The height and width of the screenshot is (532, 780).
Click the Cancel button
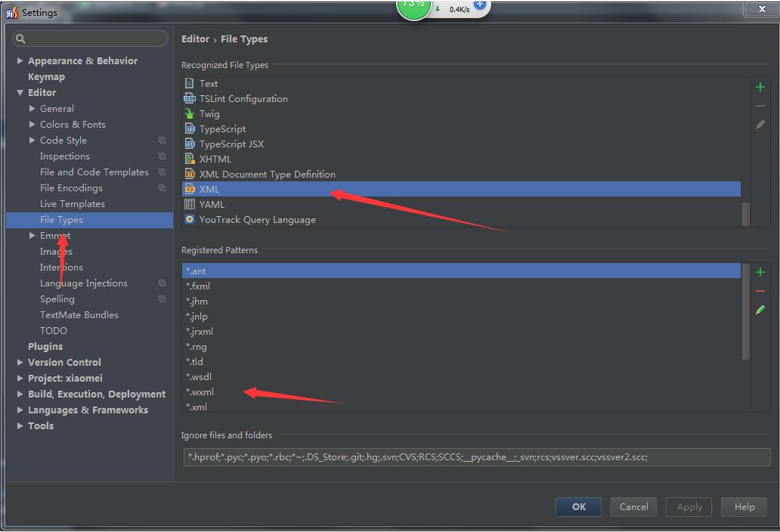point(633,506)
